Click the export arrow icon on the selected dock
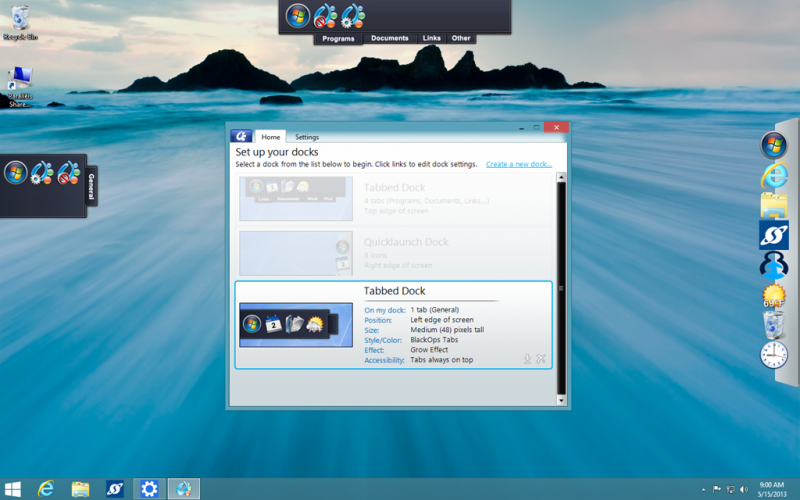This screenshot has height=500, width=800. click(x=527, y=358)
